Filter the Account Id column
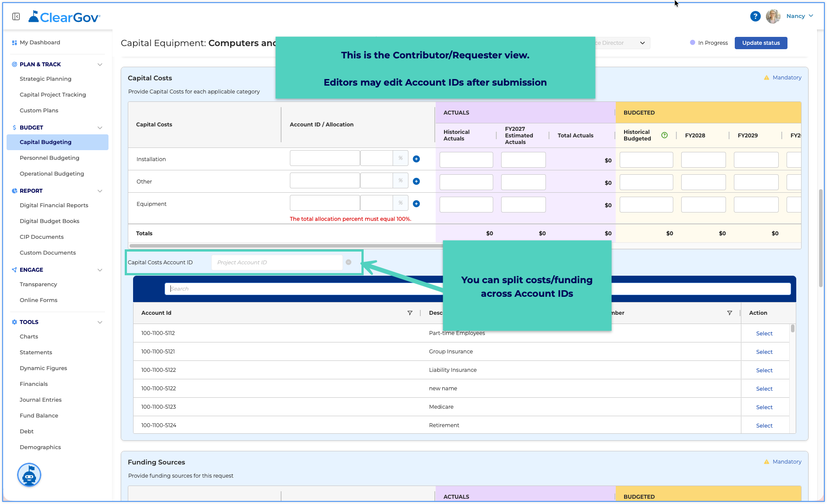This screenshot has height=504, width=827. coord(410,313)
